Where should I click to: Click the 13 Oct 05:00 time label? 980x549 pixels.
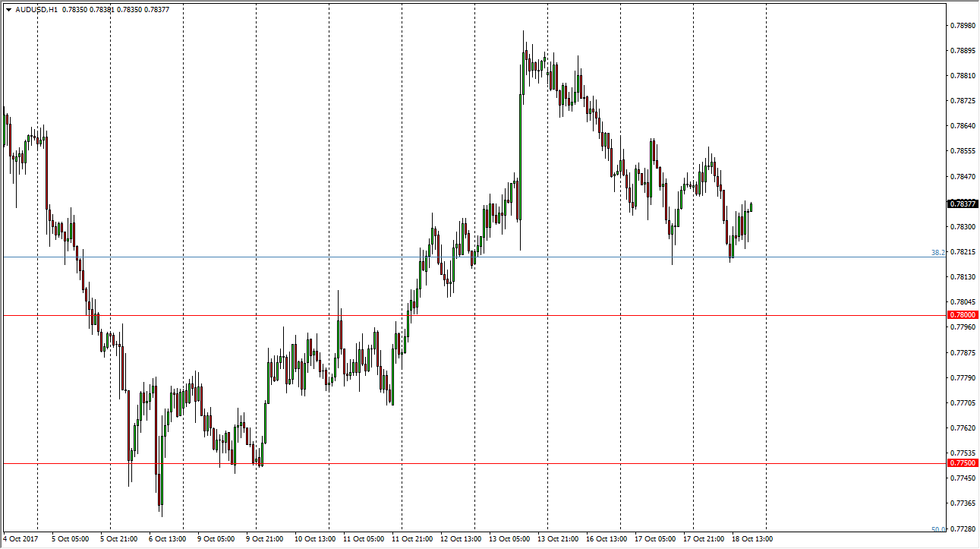click(x=509, y=539)
